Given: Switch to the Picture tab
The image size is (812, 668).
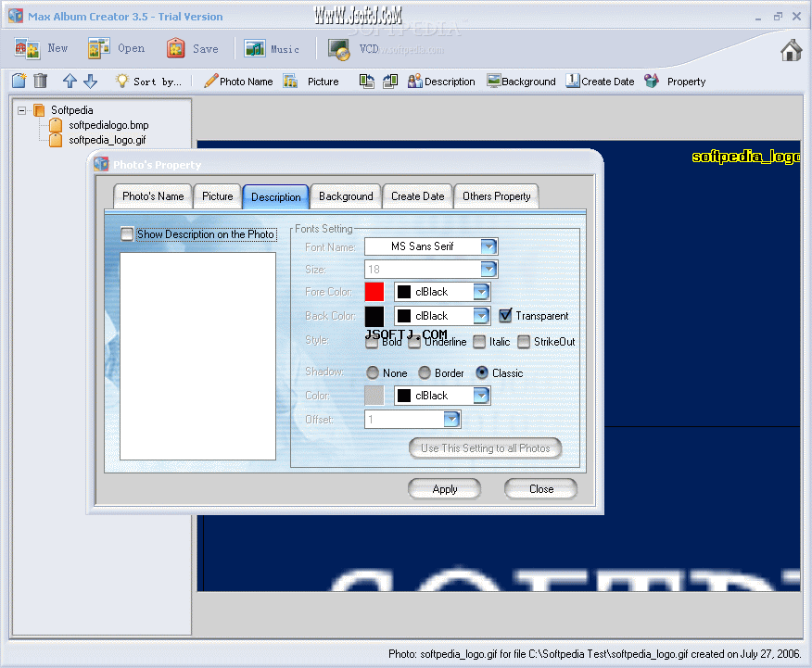Looking at the screenshot, I should coord(218,196).
